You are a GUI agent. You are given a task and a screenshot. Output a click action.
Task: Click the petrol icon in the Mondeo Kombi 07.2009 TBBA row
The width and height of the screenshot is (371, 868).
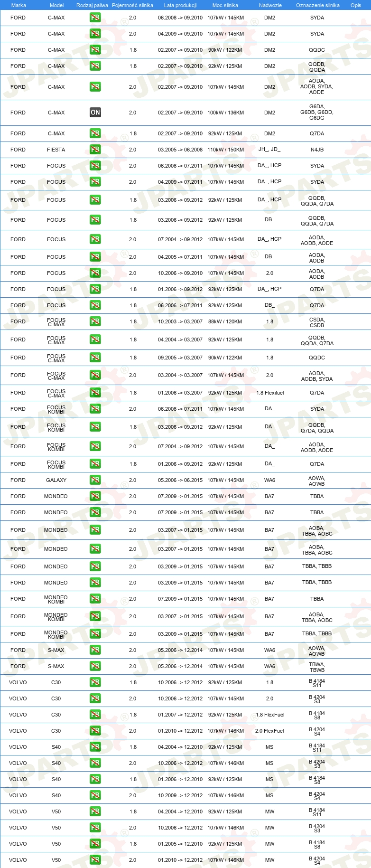tap(95, 599)
